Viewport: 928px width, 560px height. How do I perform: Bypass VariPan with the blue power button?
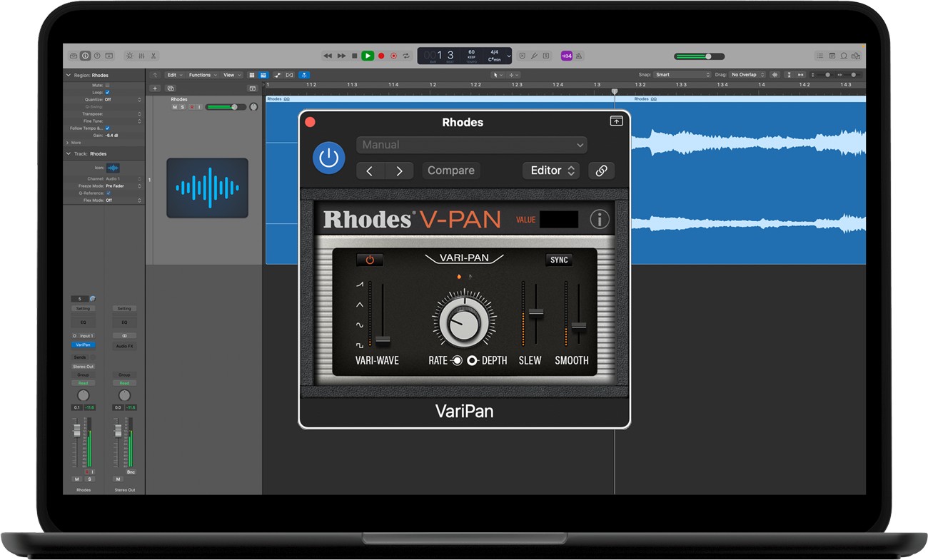point(328,158)
